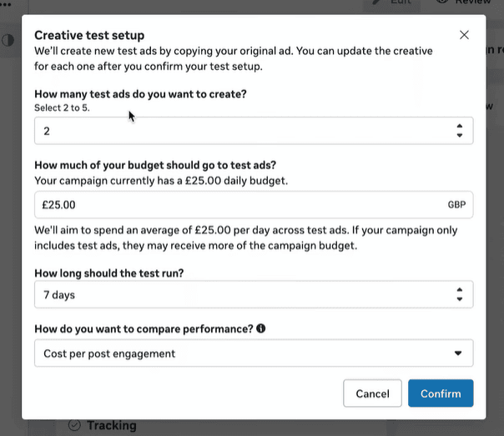Viewport: 504px width, 436px height.
Task: Click the info icon beside compare performance
Action: [261, 328]
